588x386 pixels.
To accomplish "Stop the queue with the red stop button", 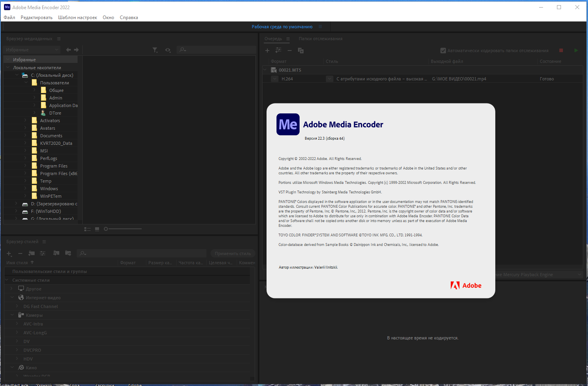I will [561, 51].
